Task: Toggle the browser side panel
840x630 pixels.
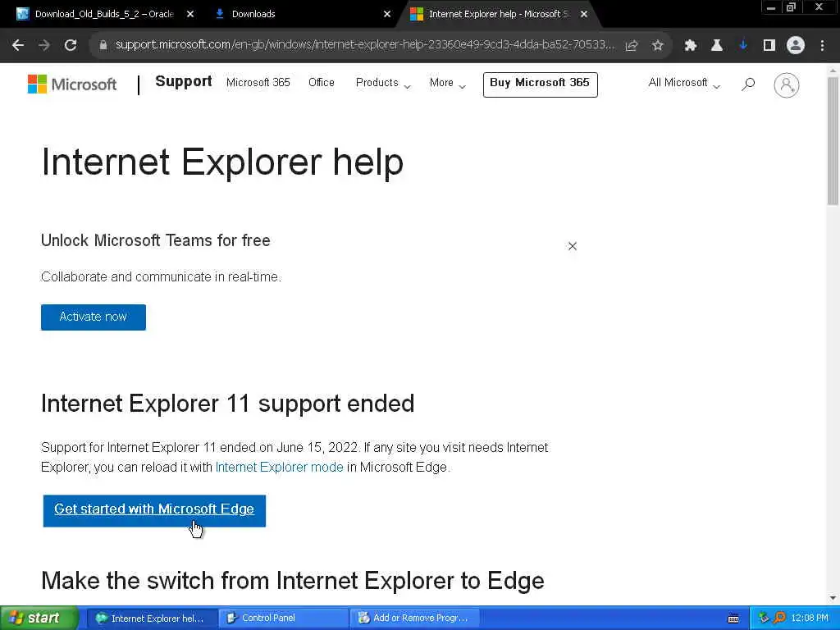Action: click(769, 46)
